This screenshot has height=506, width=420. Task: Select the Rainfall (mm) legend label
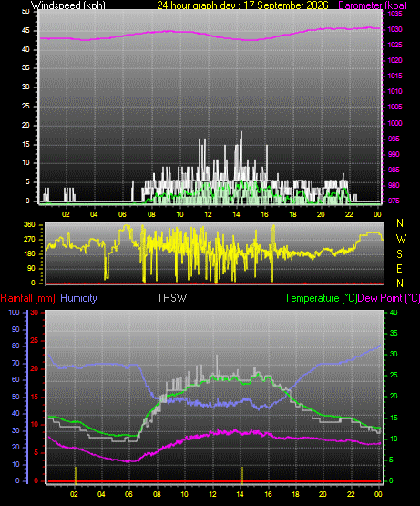27,298
